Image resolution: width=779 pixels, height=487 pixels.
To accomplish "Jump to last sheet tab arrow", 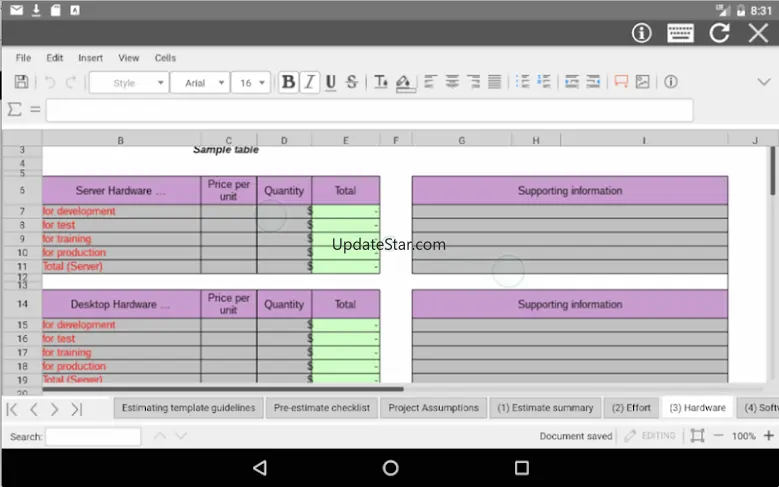I will (x=76, y=409).
